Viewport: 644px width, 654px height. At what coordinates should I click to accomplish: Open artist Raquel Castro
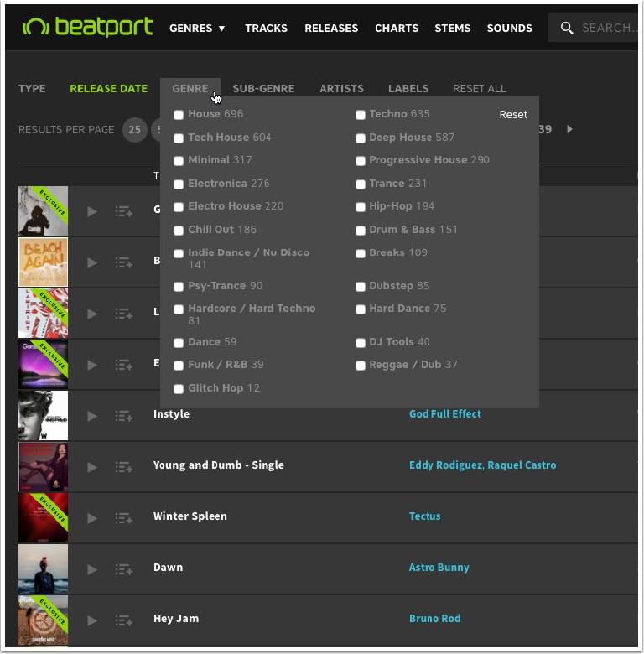(x=522, y=465)
